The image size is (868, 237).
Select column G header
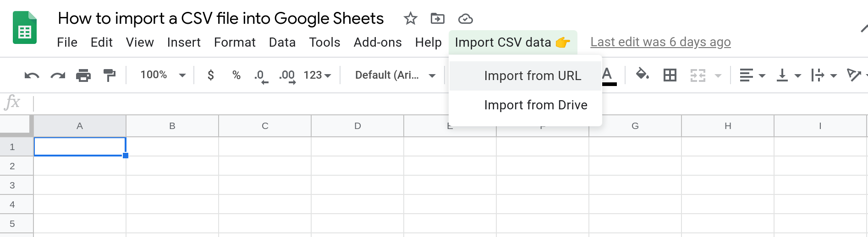[635, 126]
